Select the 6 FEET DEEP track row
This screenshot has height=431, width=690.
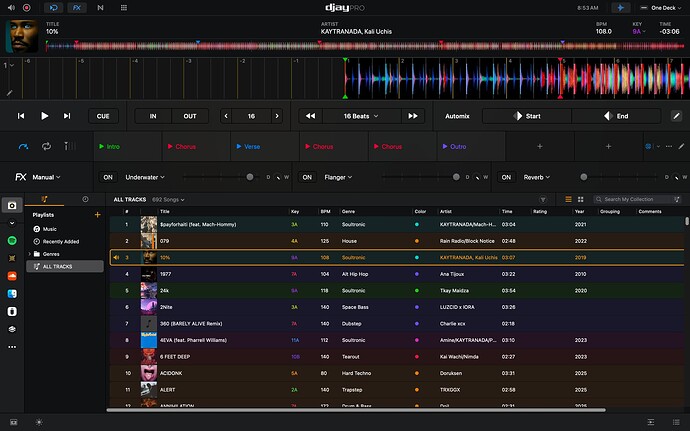tap(397, 357)
